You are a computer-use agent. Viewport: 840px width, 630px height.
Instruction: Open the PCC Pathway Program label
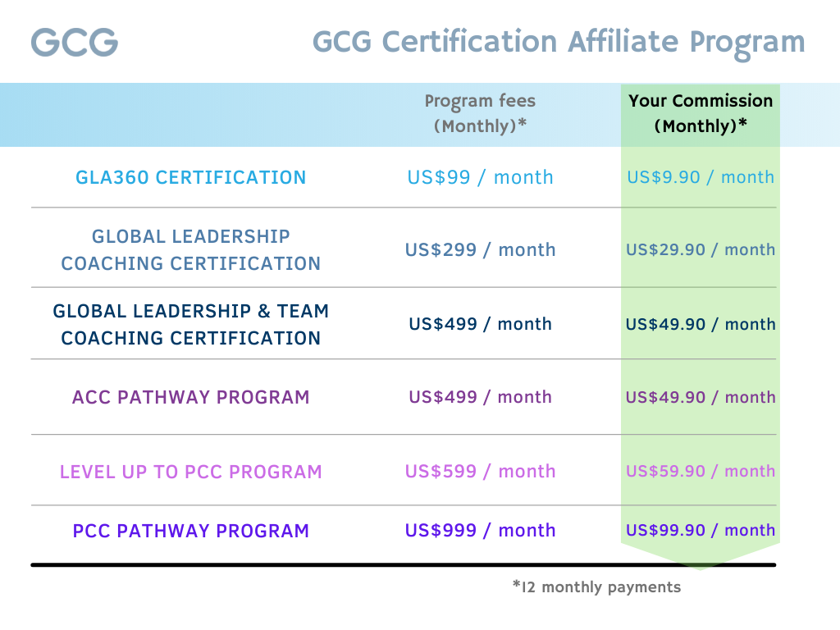[x=190, y=531]
